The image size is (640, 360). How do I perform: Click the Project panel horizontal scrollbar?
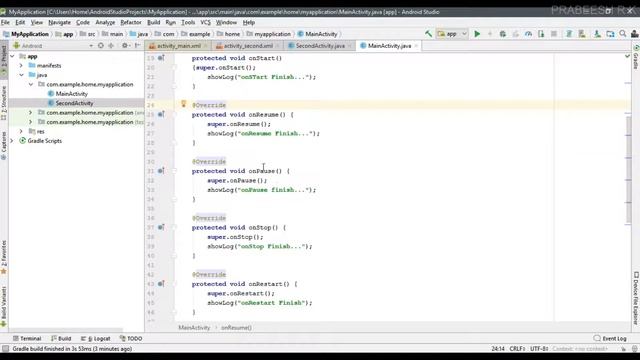(66, 330)
